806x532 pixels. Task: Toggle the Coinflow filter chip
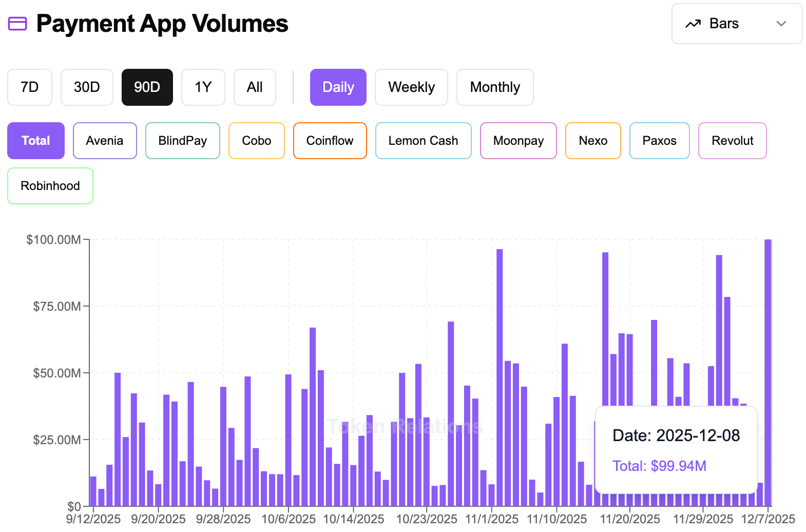330,141
